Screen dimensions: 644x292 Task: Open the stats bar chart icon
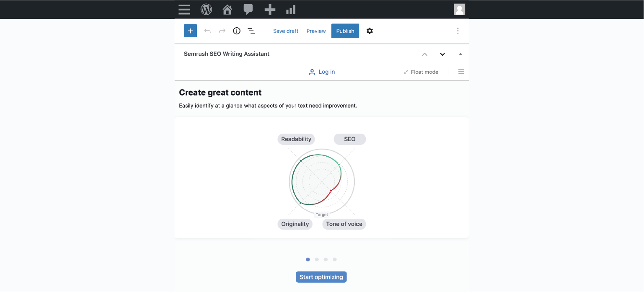pos(291,10)
